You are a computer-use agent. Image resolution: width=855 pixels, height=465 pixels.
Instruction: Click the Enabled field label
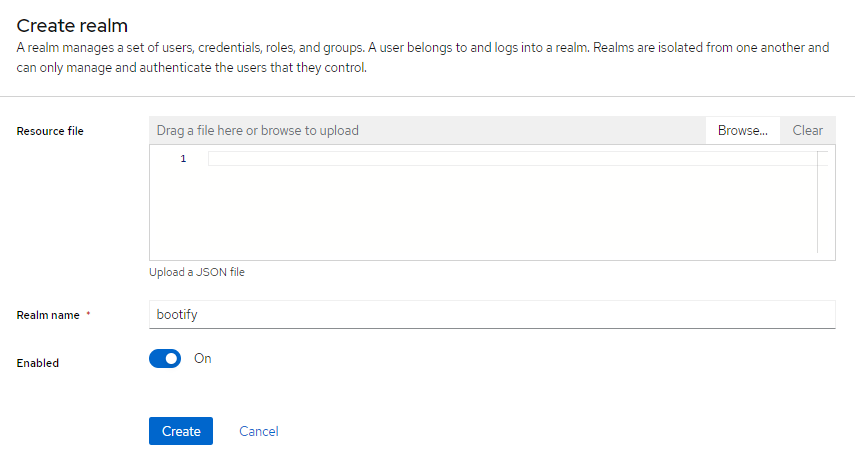[x=38, y=363]
